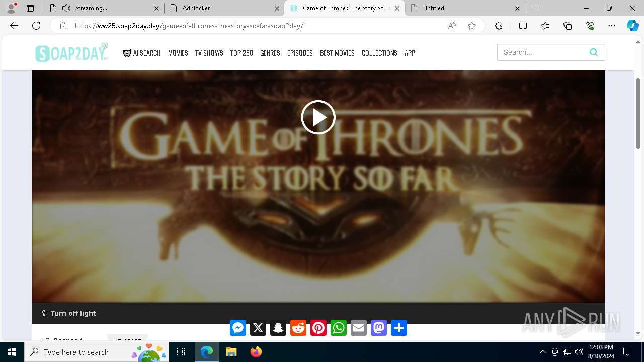The width and height of the screenshot is (644, 362).
Task: Open network status in system tray
Action: pyautogui.click(x=567, y=352)
